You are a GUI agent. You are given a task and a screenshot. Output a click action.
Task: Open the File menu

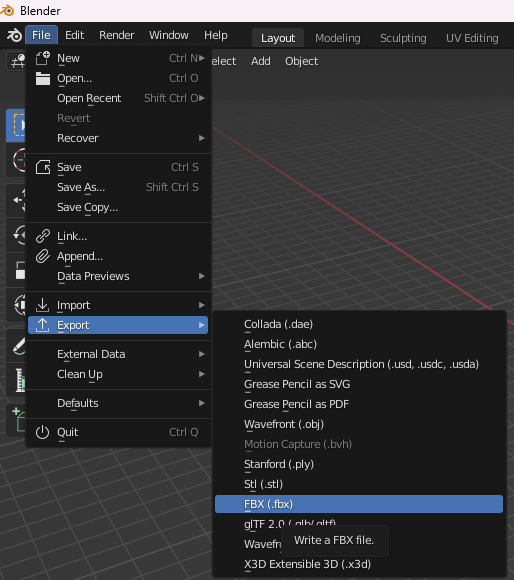41,35
